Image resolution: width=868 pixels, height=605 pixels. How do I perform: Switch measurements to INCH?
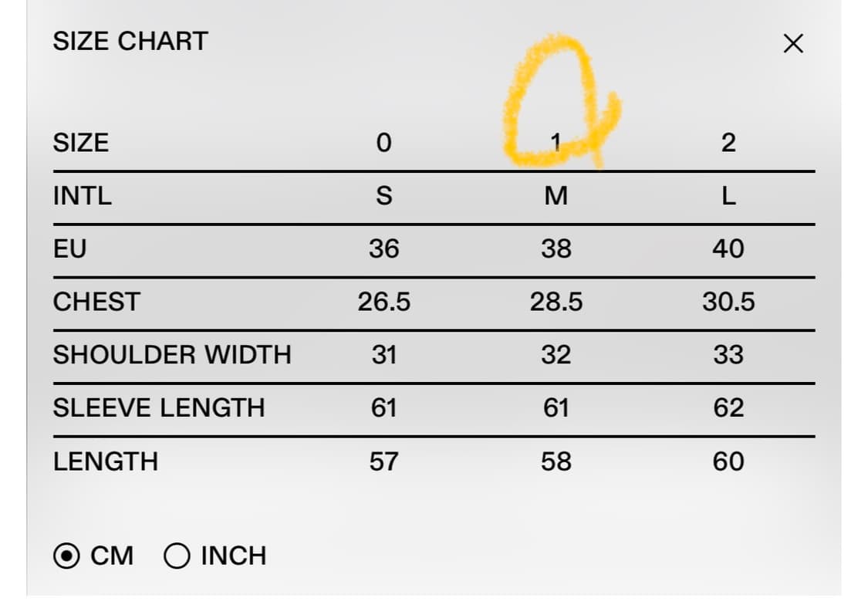pyautogui.click(x=177, y=556)
